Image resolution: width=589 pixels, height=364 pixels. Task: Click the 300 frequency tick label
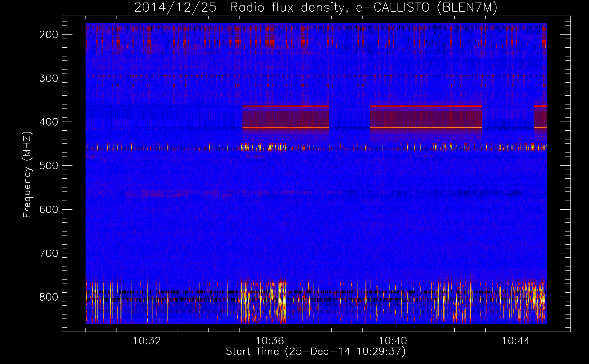(48, 78)
